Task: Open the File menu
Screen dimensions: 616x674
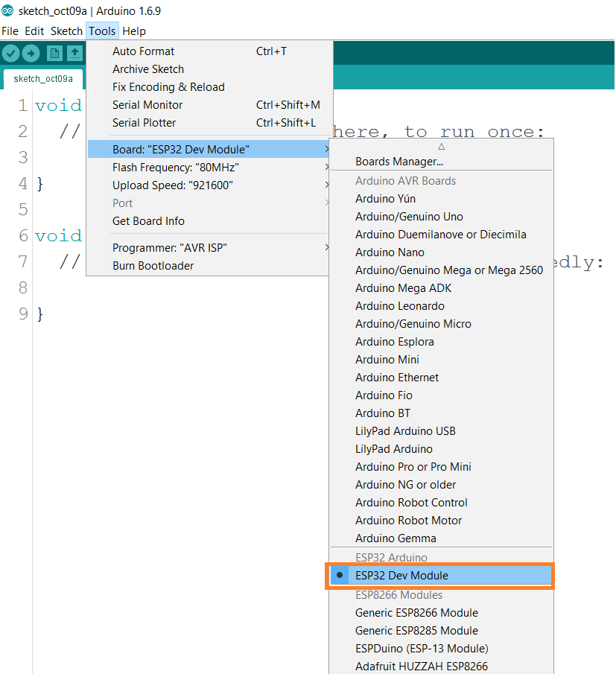Action: [10, 31]
